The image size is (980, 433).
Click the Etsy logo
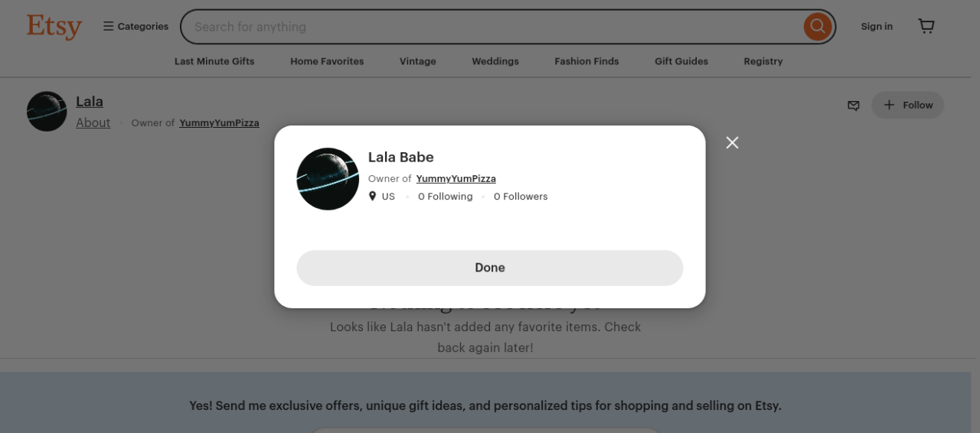[54, 27]
